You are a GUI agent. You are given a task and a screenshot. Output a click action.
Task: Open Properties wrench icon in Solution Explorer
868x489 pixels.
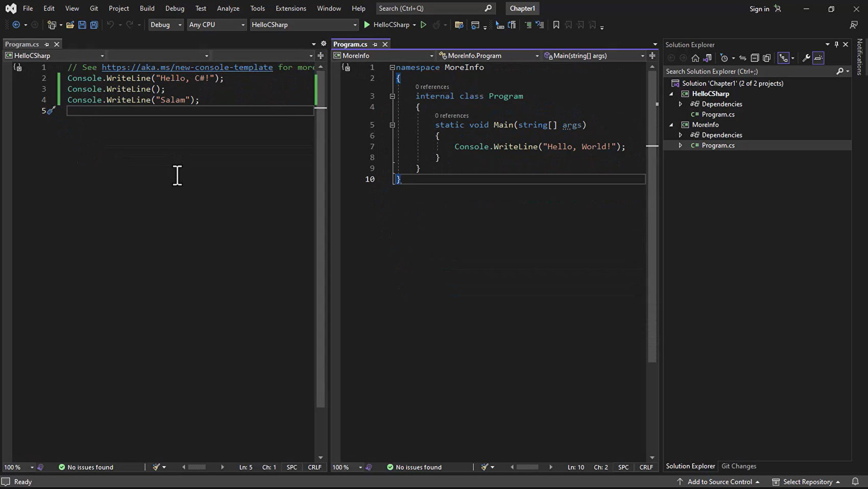coord(806,58)
